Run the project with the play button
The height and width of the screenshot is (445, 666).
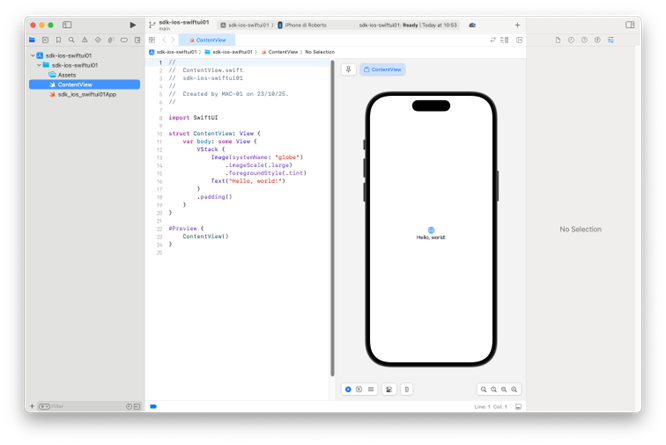(133, 25)
